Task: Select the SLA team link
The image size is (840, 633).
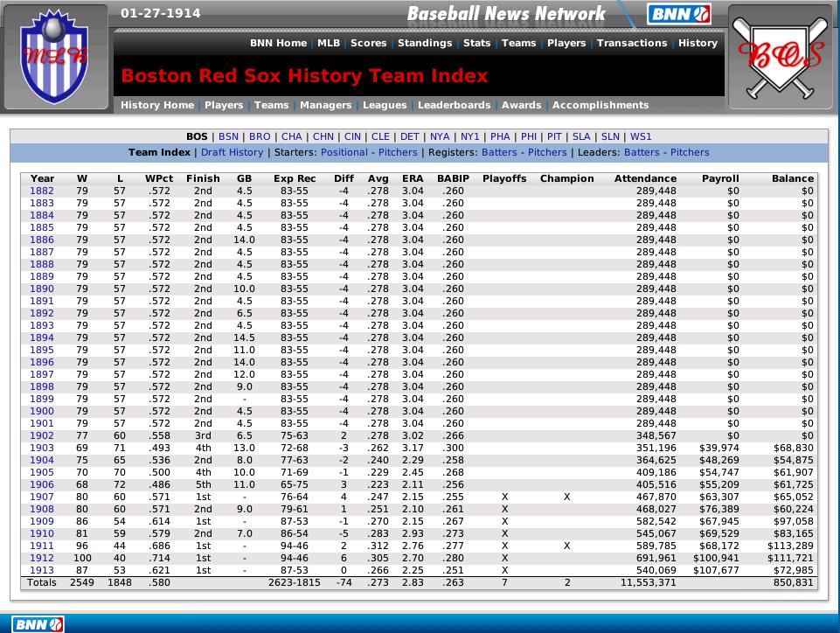Action: (x=580, y=136)
